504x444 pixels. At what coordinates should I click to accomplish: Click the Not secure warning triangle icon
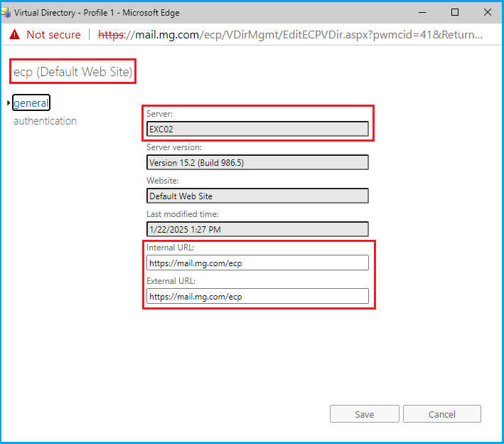coord(14,34)
